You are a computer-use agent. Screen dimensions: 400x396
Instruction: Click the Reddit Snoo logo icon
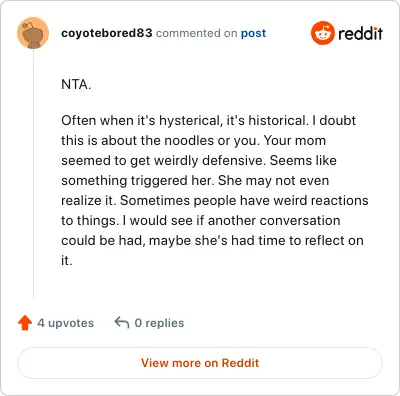pos(322,33)
